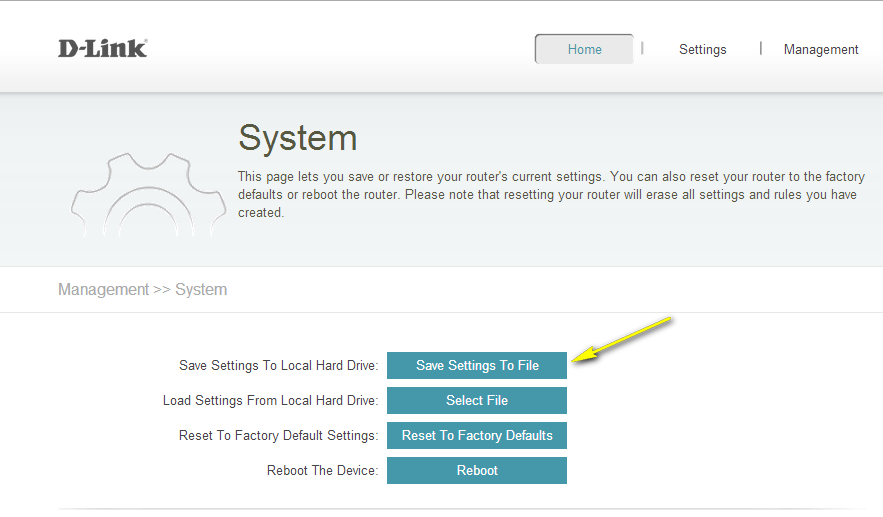Click the page description paragraph
The image size is (883, 517).
pyautogui.click(x=550, y=194)
